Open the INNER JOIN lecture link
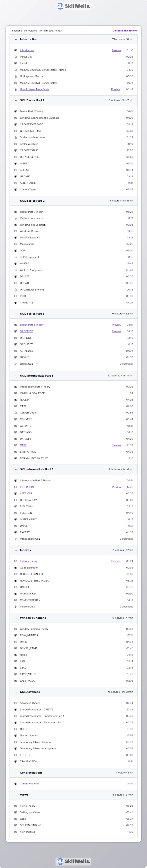 pos(27,487)
